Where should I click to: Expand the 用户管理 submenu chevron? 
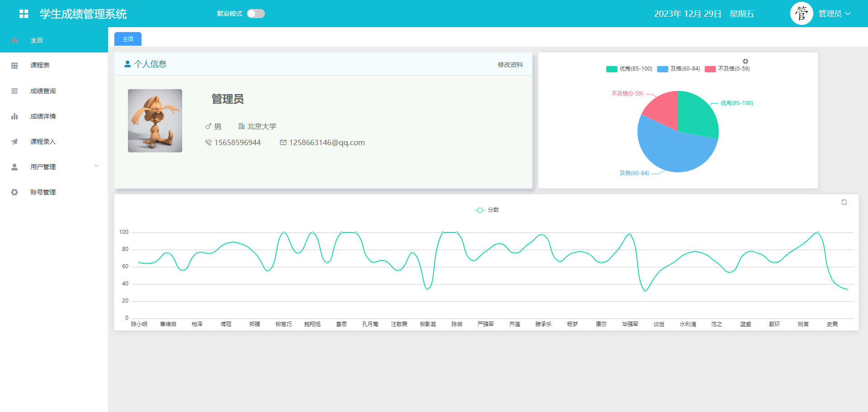coord(96,166)
